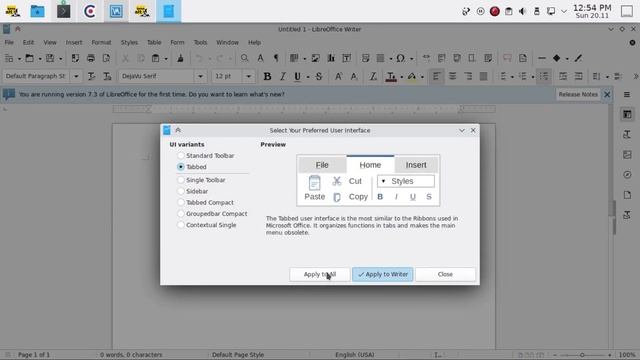Viewport: 640px width, 360px height.
Task: Click the Paste icon in Writer toolbar
Action: (156, 58)
